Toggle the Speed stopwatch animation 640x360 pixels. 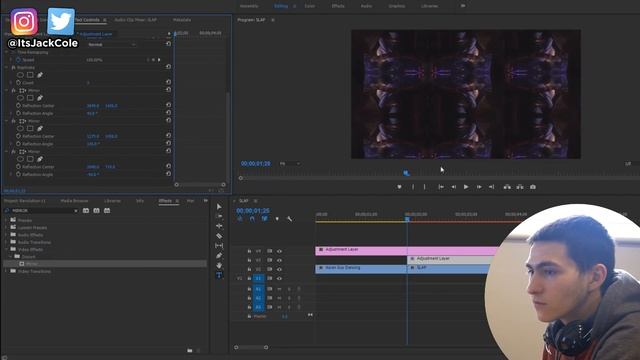[x=18, y=60]
